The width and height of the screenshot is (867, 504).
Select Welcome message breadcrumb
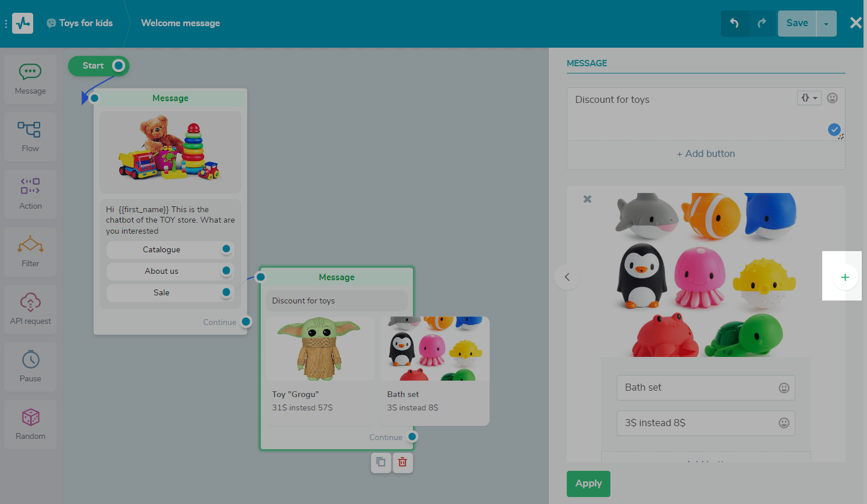180,23
